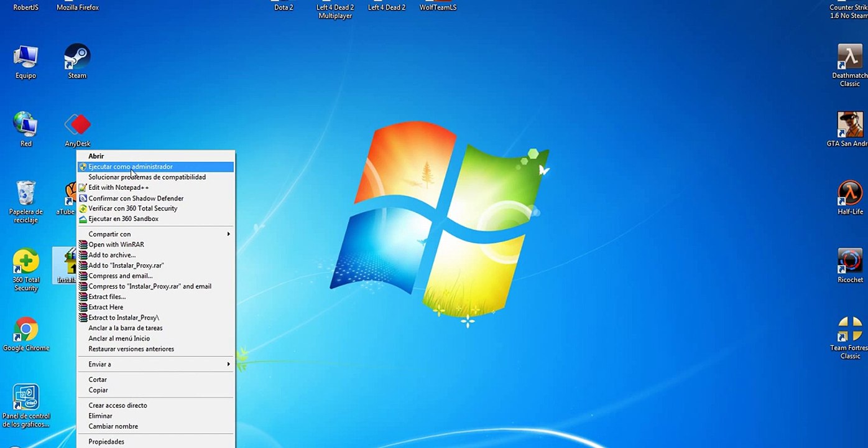The image size is (868, 448).
Task: Select the RobertJS desktop label
Action: pyautogui.click(x=25, y=7)
